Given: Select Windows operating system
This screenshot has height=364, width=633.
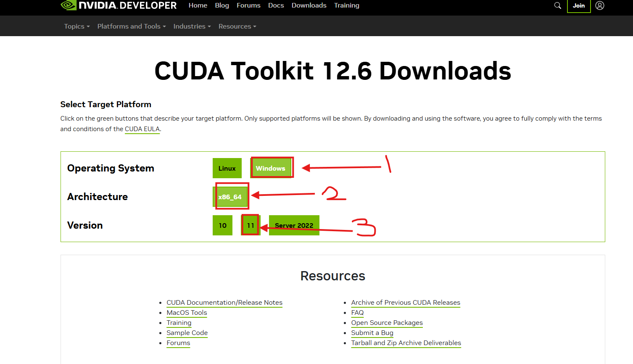Looking at the screenshot, I should [271, 168].
